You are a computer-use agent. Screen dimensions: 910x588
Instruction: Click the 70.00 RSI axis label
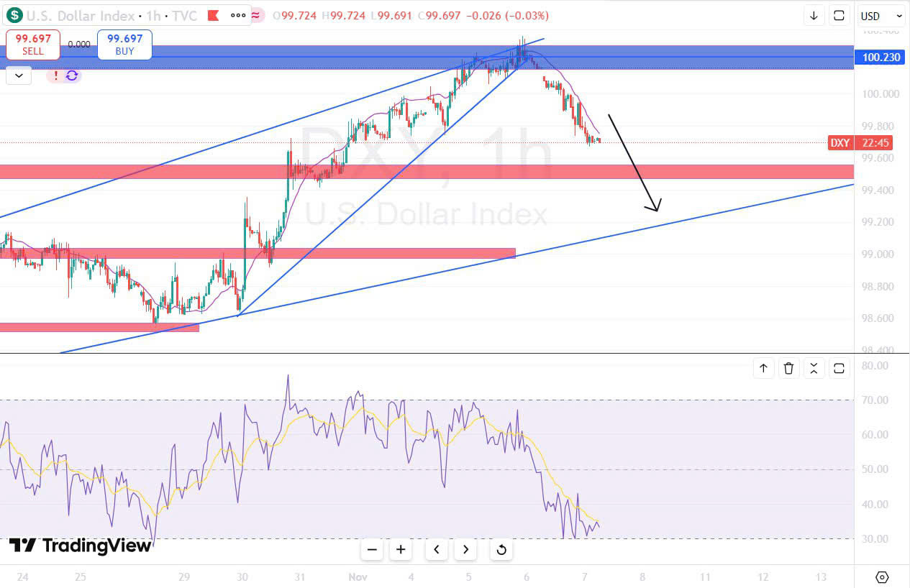pyautogui.click(x=875, y=400)
